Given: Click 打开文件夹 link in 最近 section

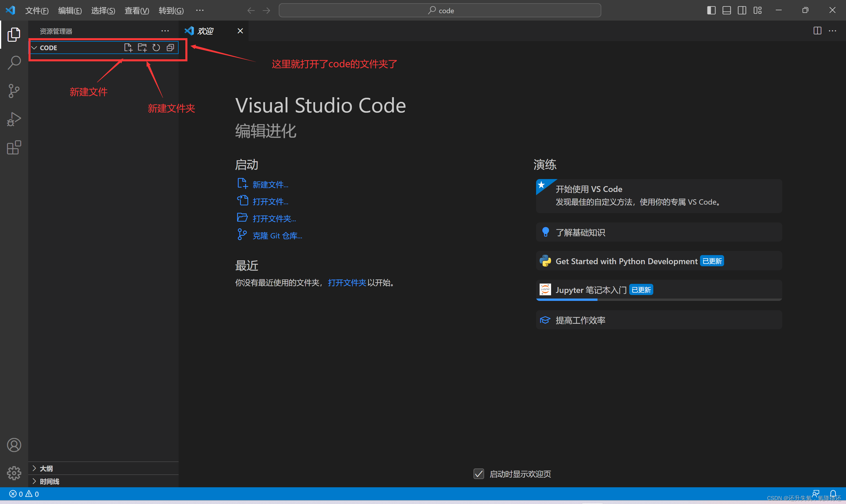Looking at the screenshot, I should 347,283.
